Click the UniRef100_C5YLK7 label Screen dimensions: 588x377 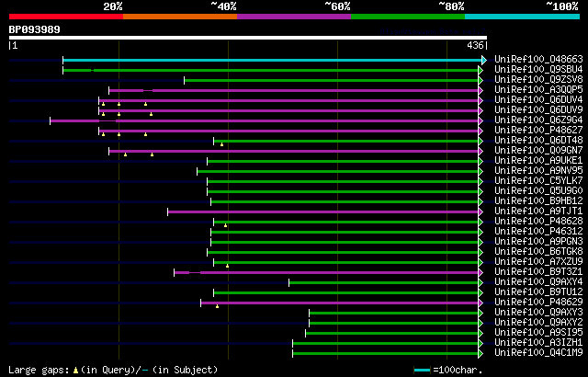(538, 181)
